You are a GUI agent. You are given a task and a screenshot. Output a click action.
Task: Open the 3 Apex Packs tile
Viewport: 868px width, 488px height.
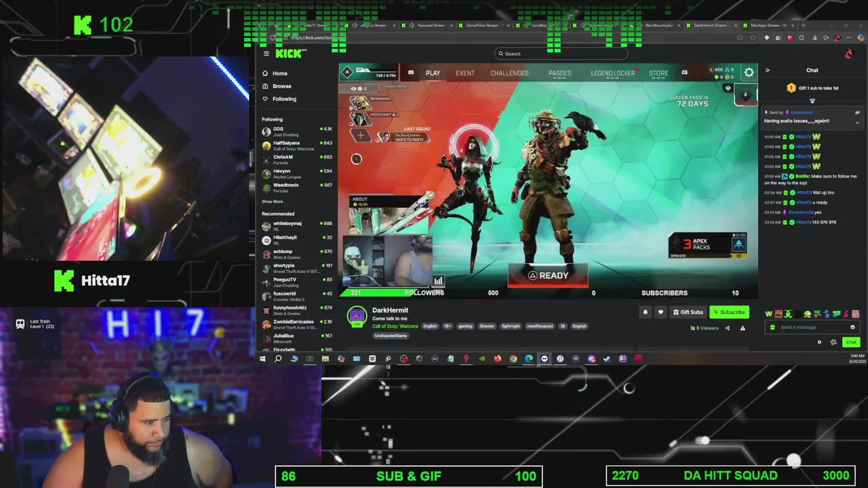coord(707,245)
